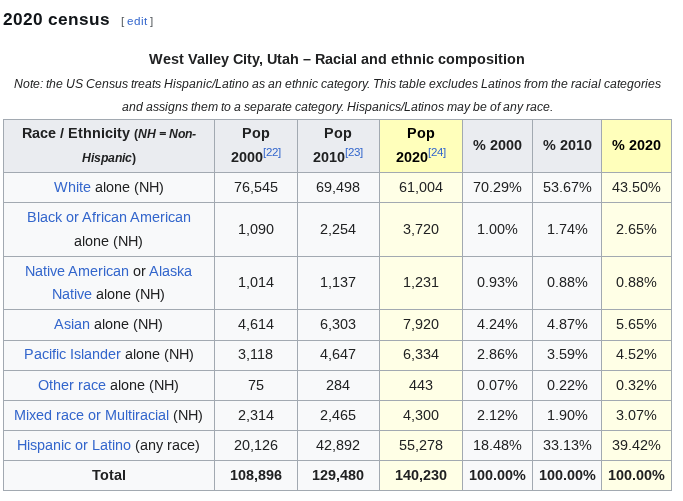Open the White race link

coord(72,187)
